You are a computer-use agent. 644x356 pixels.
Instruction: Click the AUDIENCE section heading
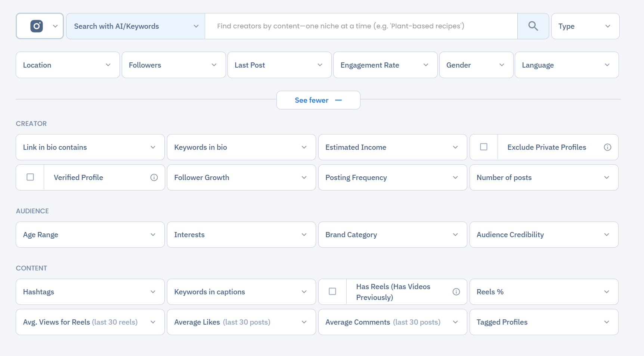32,211
